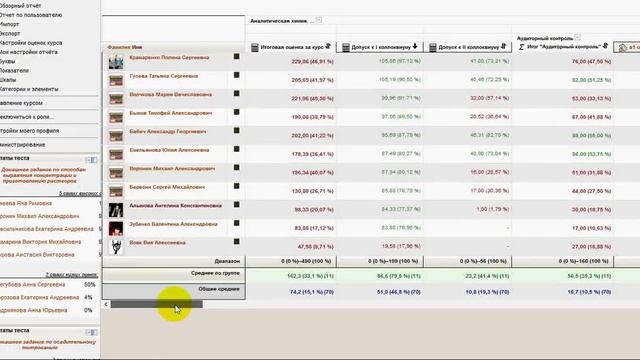The image size is (640, 360).
Task: Click avatar of Зубенко Валентина Александровна
Action: 116,229
